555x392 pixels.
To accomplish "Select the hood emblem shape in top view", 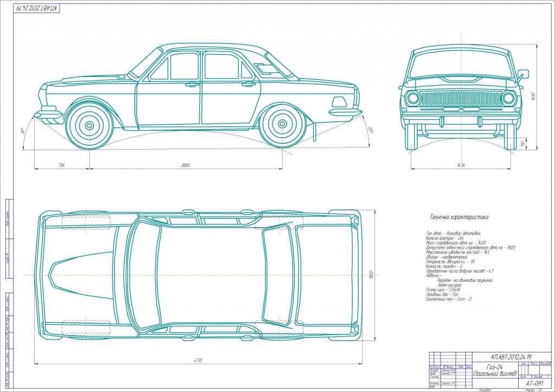I will point(61,275).
